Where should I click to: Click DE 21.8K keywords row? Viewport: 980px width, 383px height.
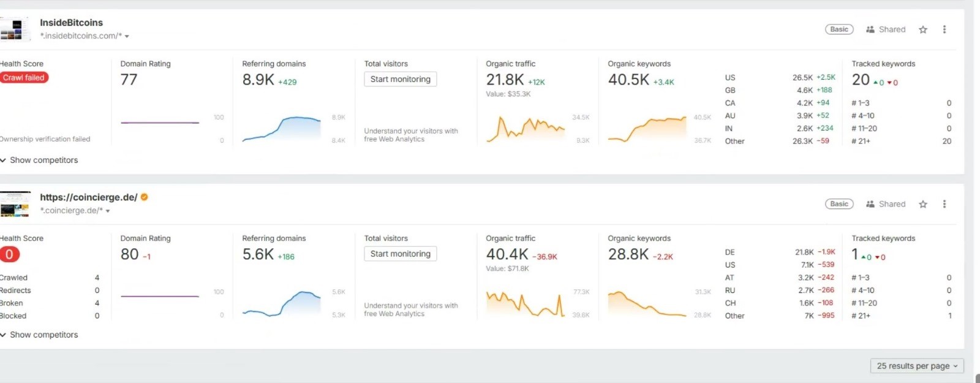coord(780,252)
